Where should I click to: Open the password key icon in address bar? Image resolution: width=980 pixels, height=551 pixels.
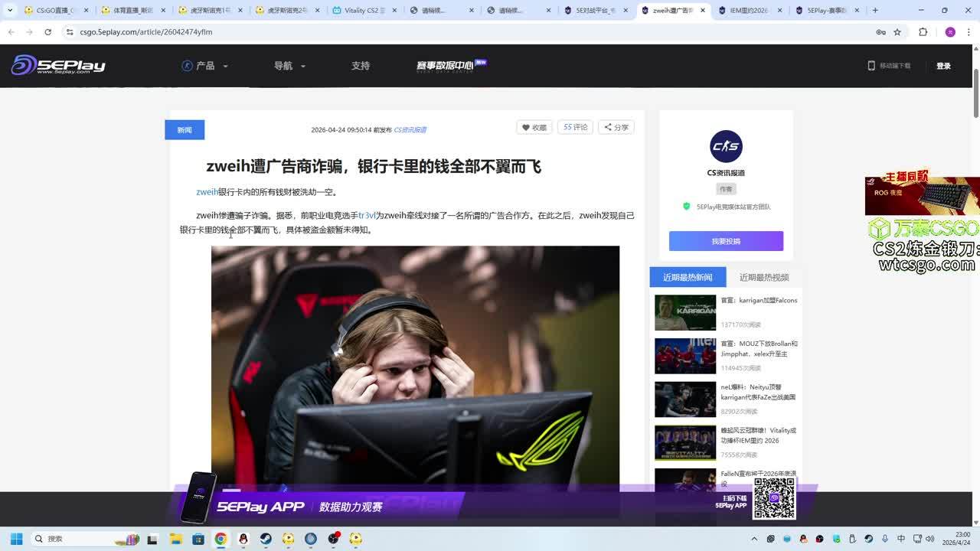click(880, 32)
